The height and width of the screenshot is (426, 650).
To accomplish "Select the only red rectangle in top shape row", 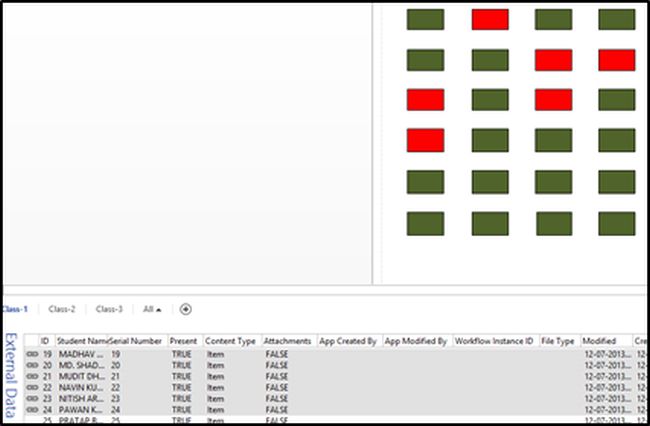I will [490, 19].
